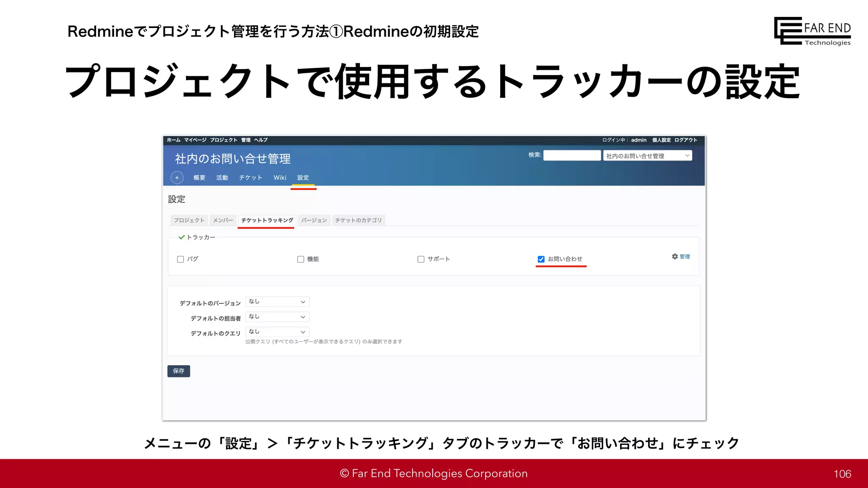Screen dimensions: 868x488
Task: Open the project jump dropdown 社内のお問い合せ管理
Action: coord(648,155)
